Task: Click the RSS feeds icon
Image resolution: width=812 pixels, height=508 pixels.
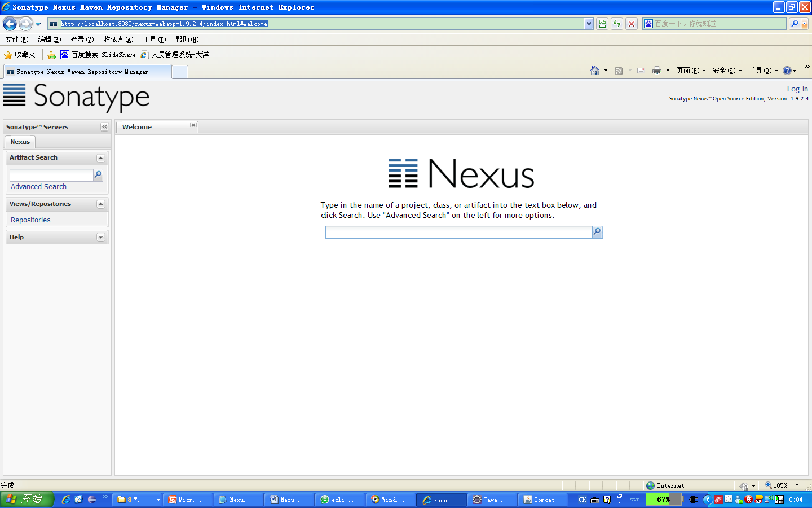Action: tap(619, 71)
